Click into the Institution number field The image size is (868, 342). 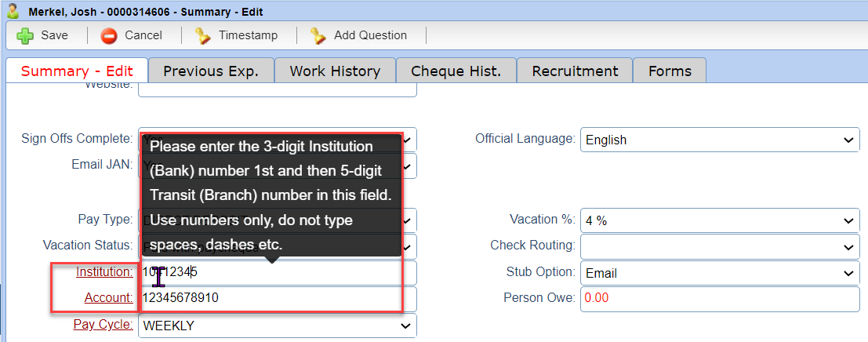click(x=278, y=273)
